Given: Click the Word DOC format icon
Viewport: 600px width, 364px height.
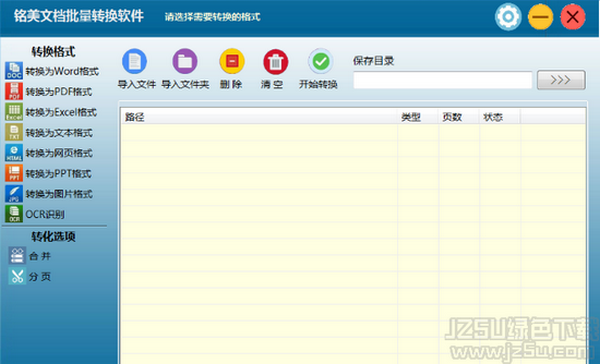Looking at the screenshot, I should 14,71.
